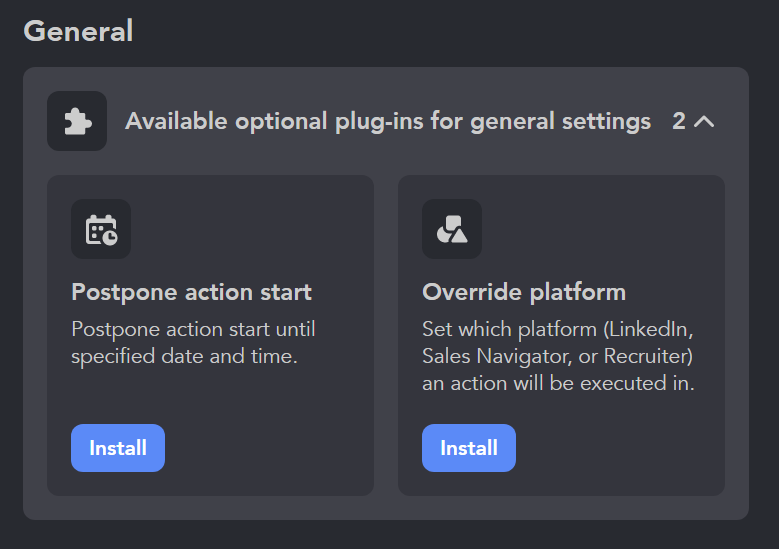Click the 'specified date and time' text
This screenshot has width=779, height=549.
coord(184,356)
